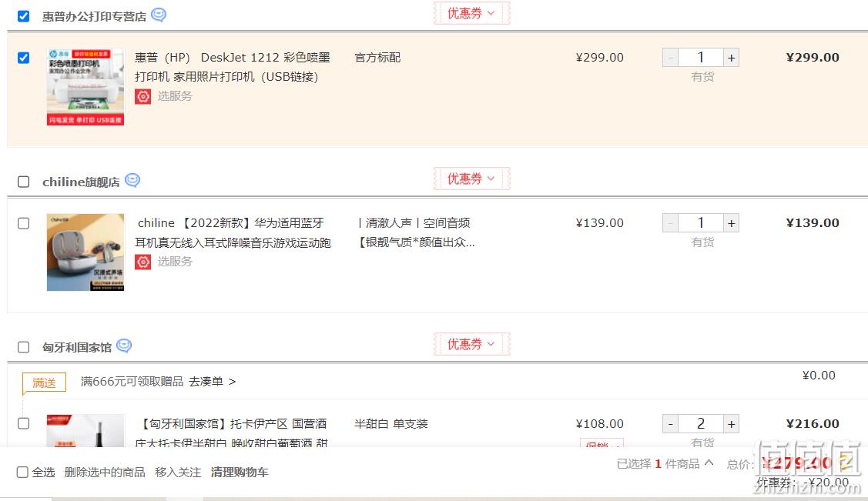The height and width of the screenshot is (501, 868).
Task: Open HP DeskJet 1212 printer thumbnail
Action: pyautogui.click(x=85, y=87)
